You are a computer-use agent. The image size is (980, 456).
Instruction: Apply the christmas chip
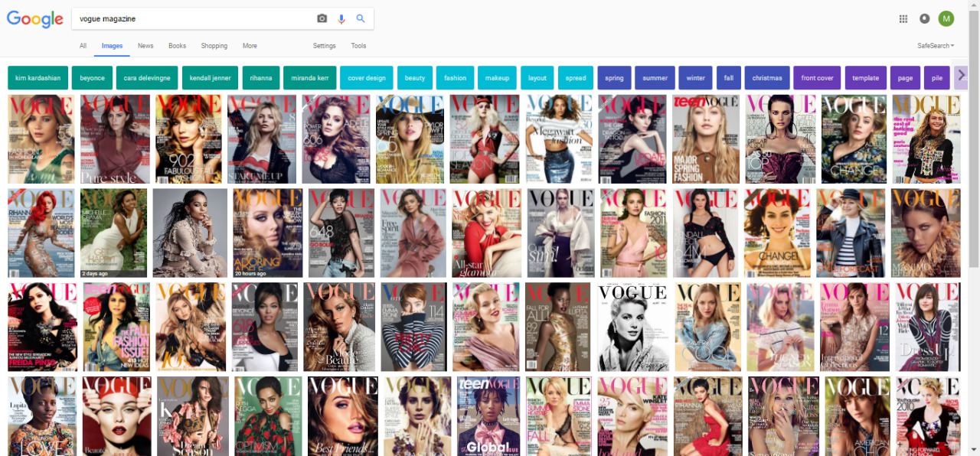click(x=767, y=78)
